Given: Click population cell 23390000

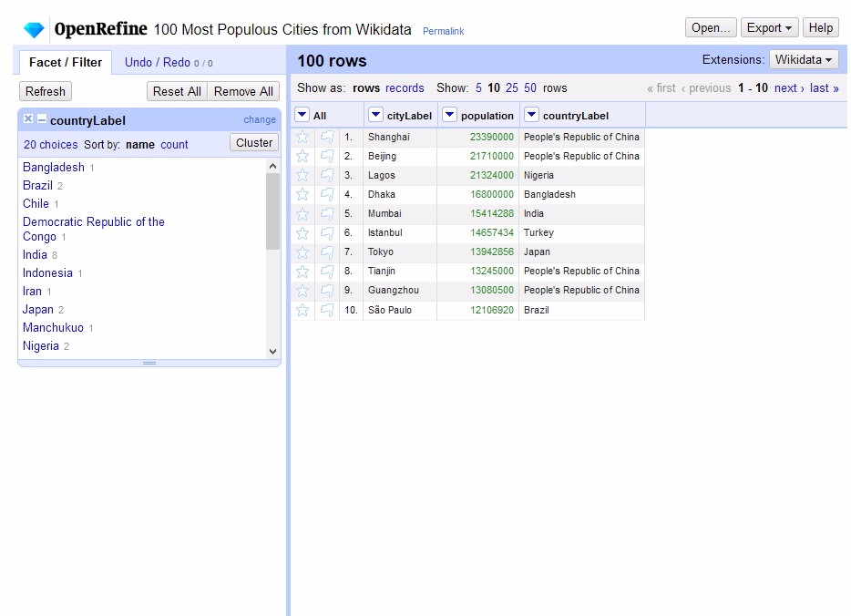Looking at the screenshot, I should pyautogui.click(x=492, y=137).
